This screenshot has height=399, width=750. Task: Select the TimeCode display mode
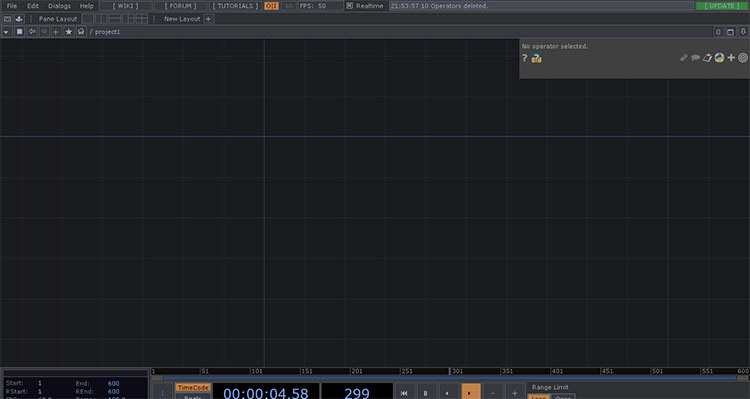(x=193, y=388)
